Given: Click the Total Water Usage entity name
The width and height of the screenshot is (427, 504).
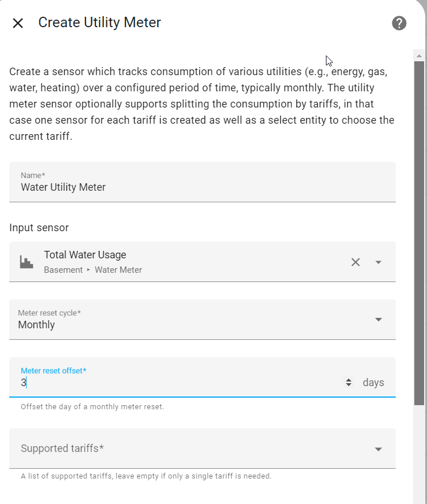Looking at the screenshot, I should pyautogui.click(x=85, y=255).
